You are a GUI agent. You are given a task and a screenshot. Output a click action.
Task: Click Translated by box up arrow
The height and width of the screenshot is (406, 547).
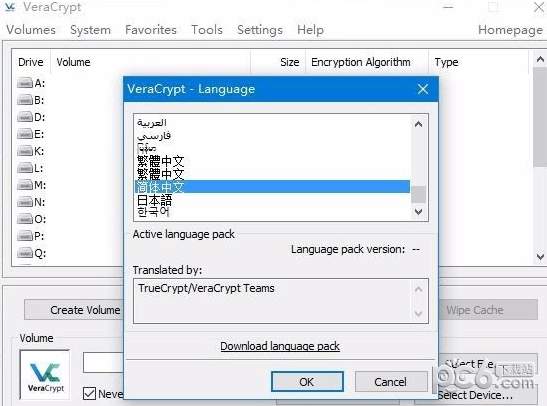click(x=418, y=289)
